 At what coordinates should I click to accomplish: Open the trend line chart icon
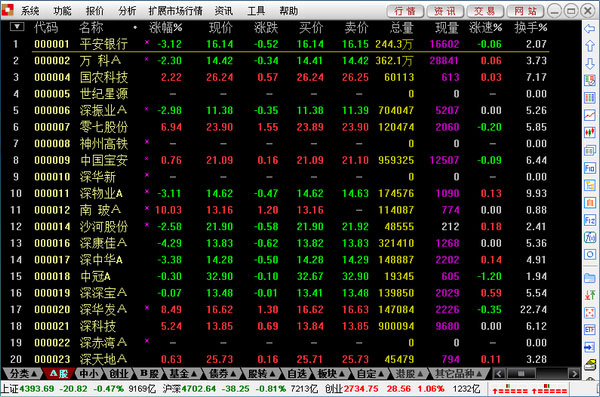click(x=590, y=115)
